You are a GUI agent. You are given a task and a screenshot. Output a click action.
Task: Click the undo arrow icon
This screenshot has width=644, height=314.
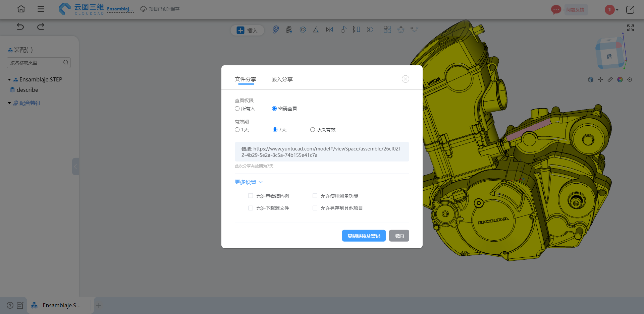[x=20, y=27]
